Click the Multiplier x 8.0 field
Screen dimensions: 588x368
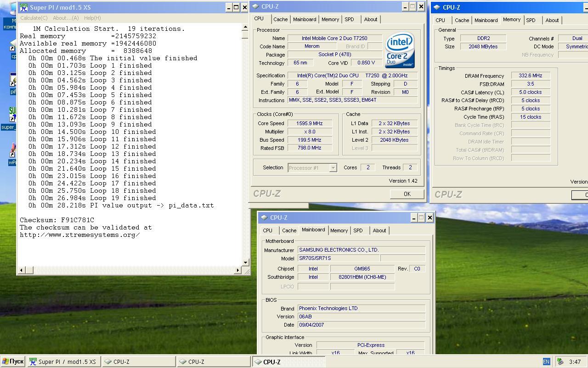(310, 132)
